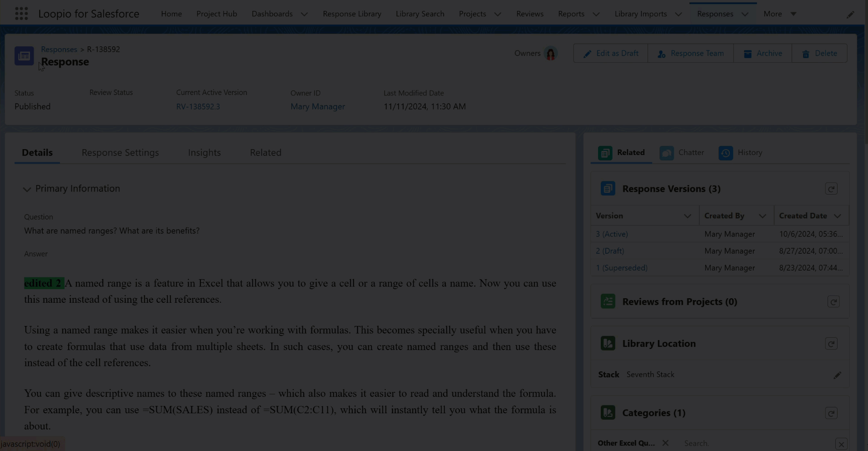The width and height of the screenshot is (868, 451).
Task: Refresh the Categories section
Action: click(x=831, y=413)
